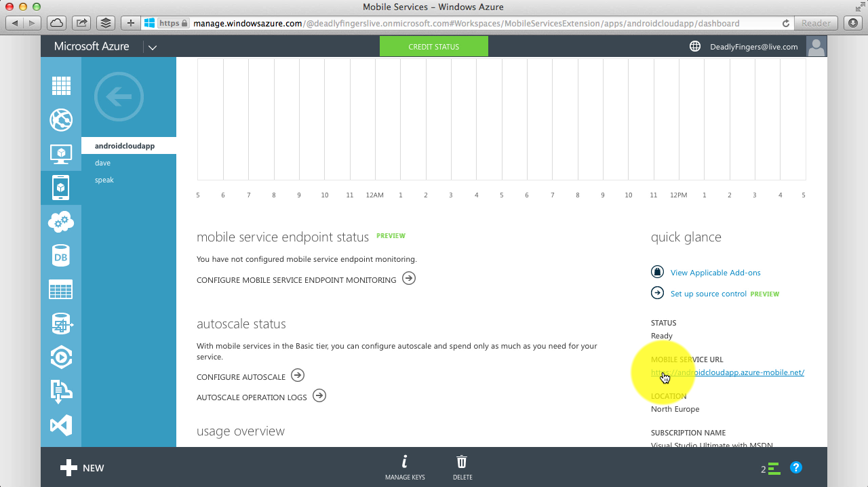
Task: Open View Applicable Add-ons link
Action: pyautogui.click(x=715, y=273)
